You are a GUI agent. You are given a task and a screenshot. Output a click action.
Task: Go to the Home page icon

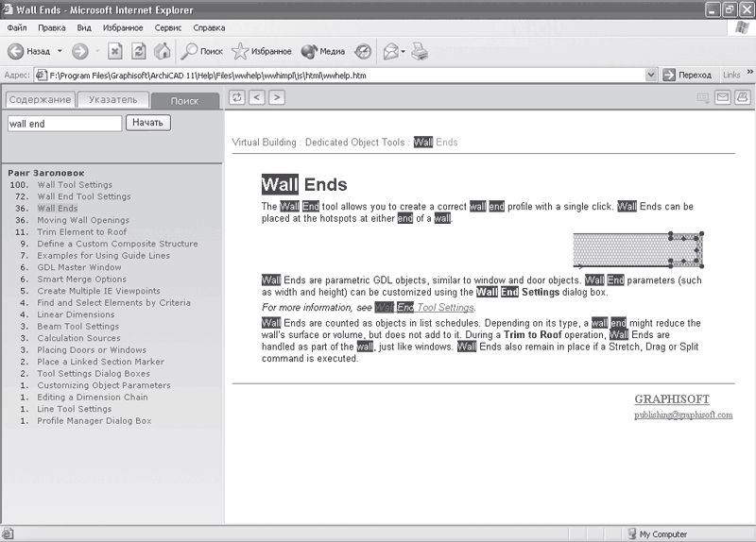[x=162, y=51]
